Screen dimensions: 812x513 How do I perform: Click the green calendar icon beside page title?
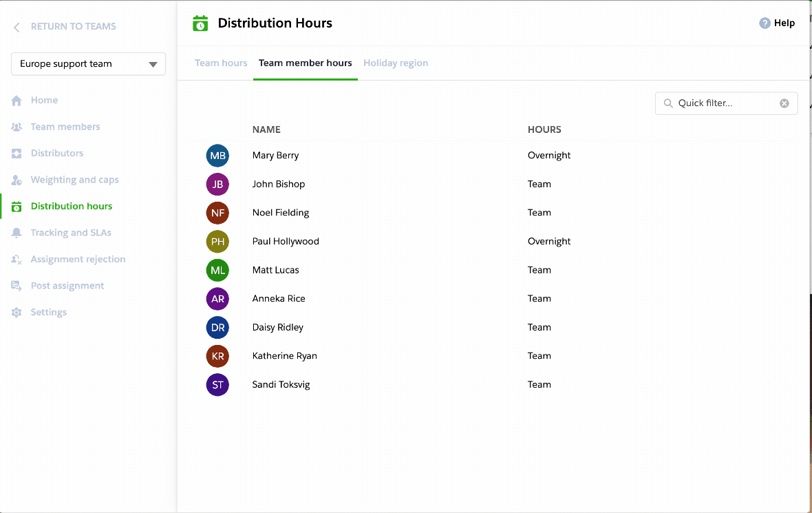(x=200, y=23)
